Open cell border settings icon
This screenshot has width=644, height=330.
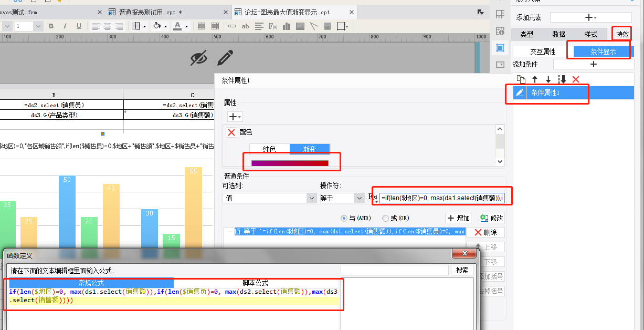tap(135, 26)
